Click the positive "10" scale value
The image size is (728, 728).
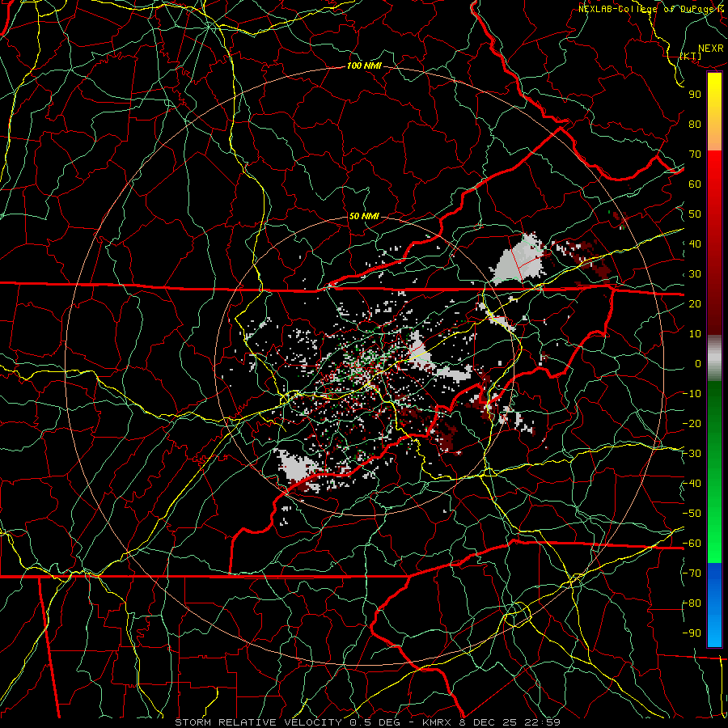(x=695, y=334)
